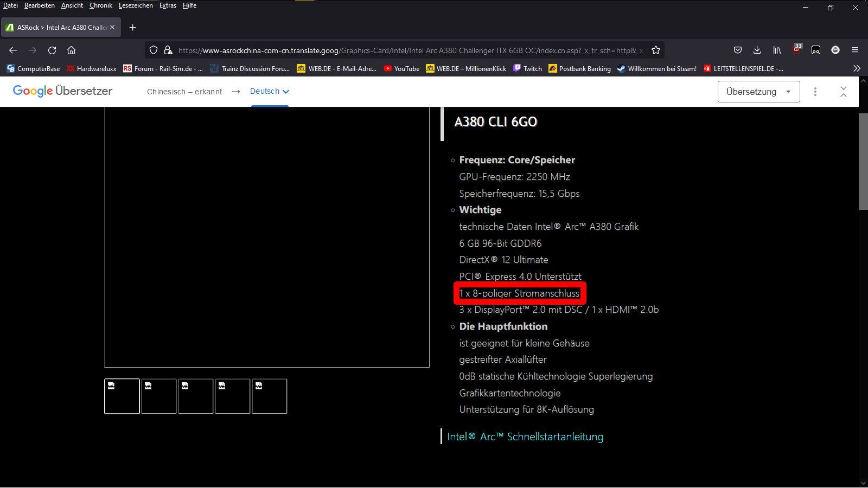Click the text Unterstützung für 8K-Auflösung

tap(526, 409)
